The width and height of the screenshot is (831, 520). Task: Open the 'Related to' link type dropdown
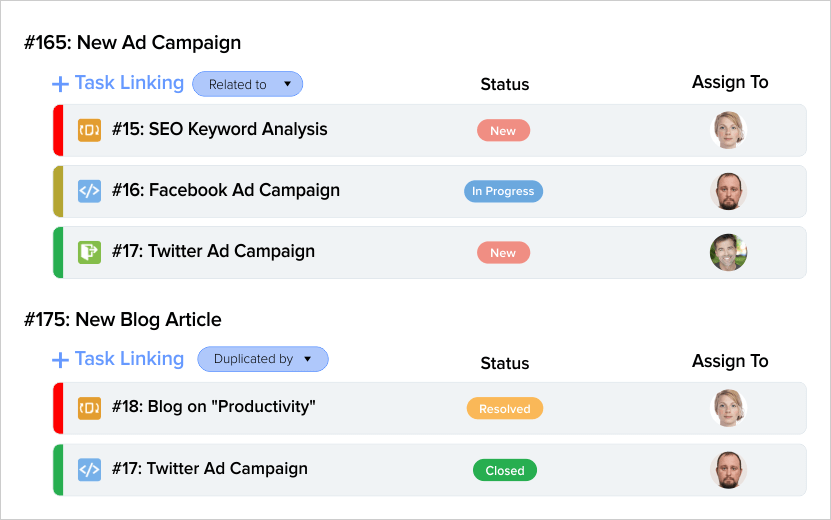coord(247,84)
